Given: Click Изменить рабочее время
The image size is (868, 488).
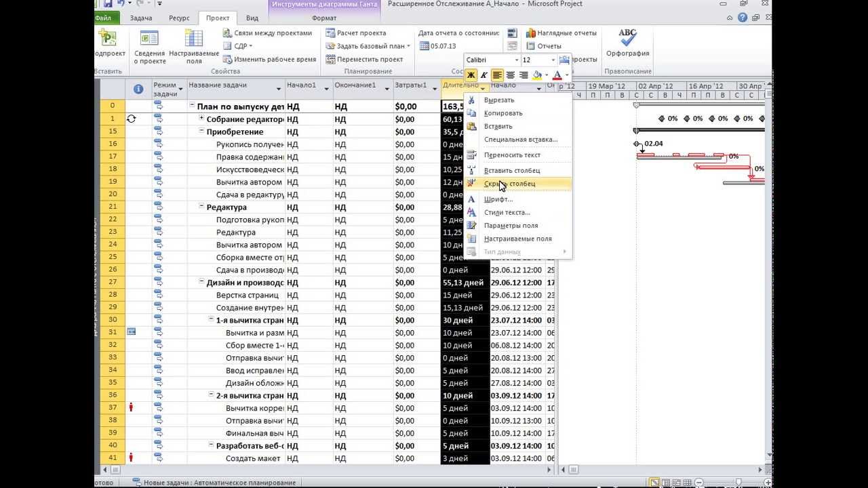Looking at the screenshot, I should pos(269,59).
